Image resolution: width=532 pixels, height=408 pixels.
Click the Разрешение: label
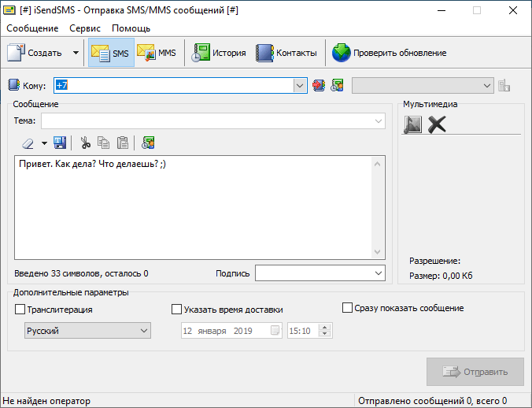[x=434, y=261]
